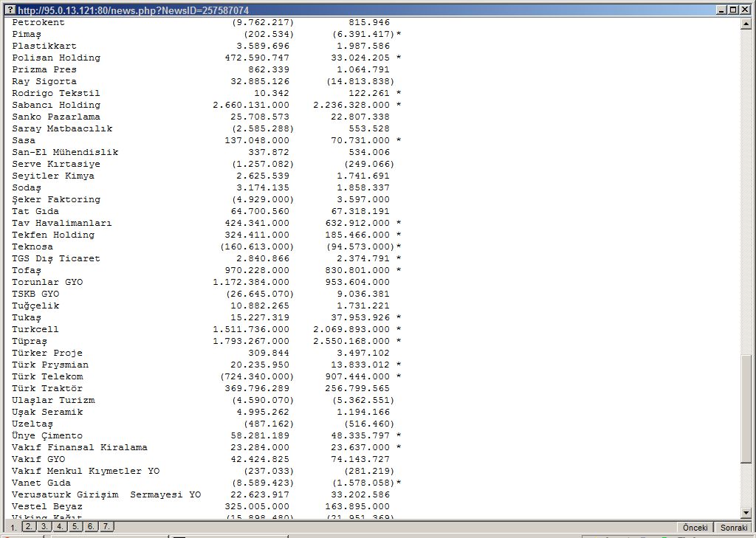Click the Vakıf GYO name
Image resolution: width=756 pixels, height=538 pixels.
click(x=38, y=460)
